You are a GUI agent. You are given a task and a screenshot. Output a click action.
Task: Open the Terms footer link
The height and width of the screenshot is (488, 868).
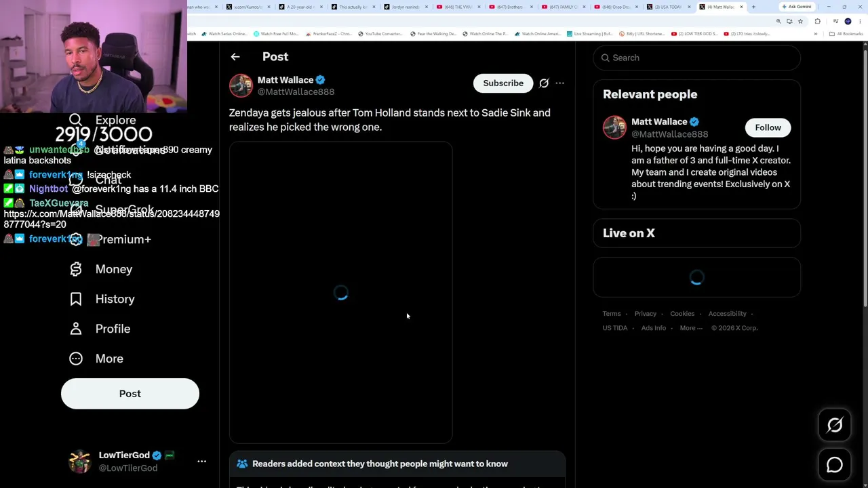click(x=612, y=314)
